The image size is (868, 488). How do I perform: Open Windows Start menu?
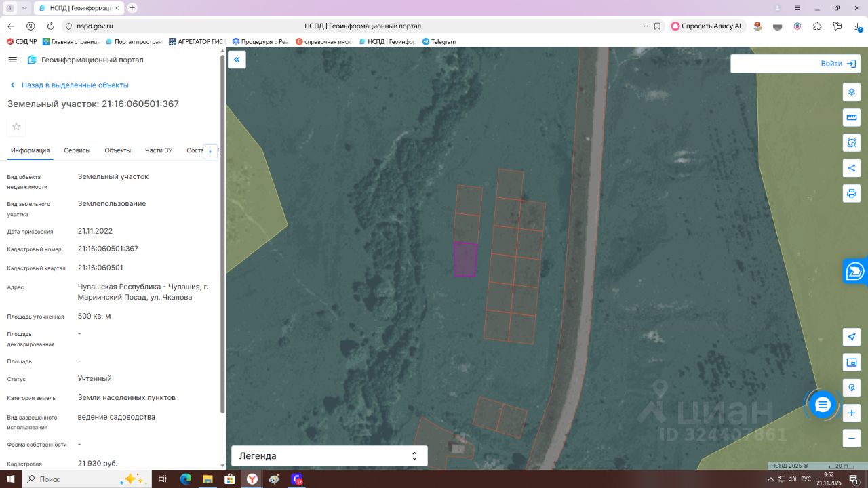10,479
